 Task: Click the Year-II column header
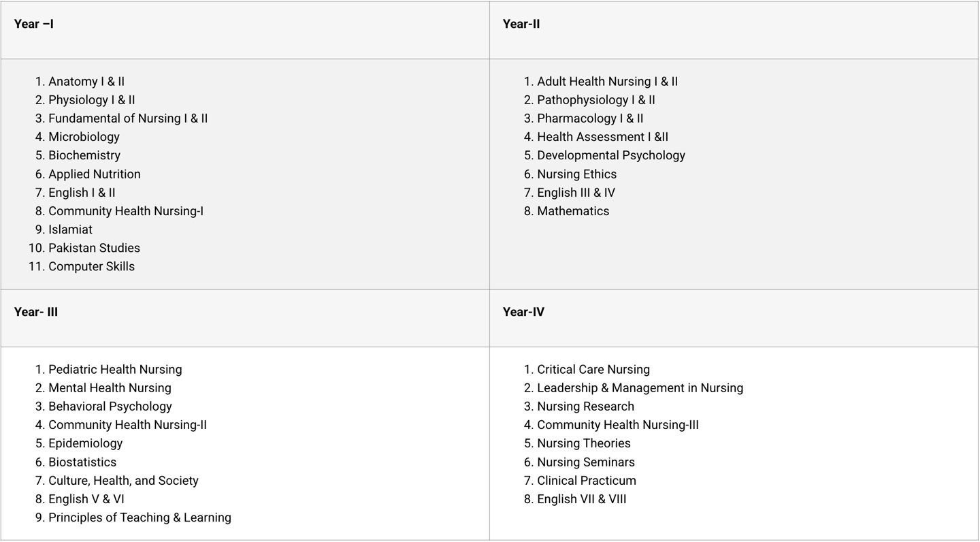(x=521, y=25)
